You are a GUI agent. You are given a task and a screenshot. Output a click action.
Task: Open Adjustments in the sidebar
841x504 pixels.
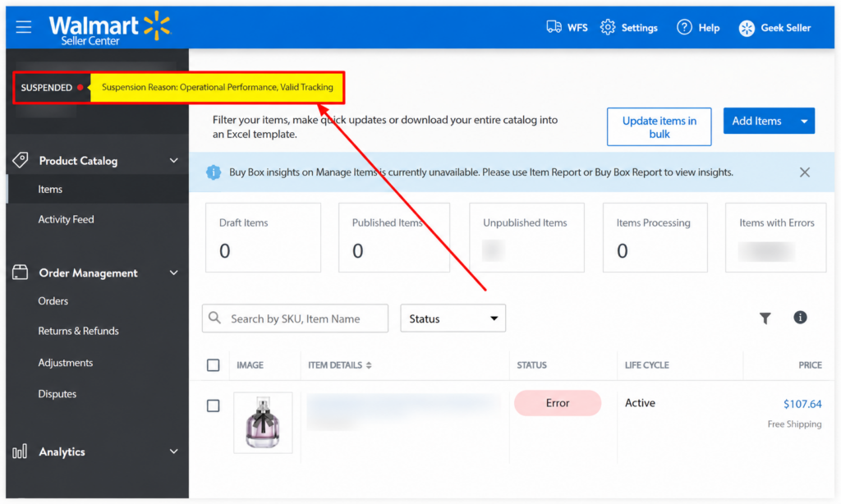[x=66, y=363]
